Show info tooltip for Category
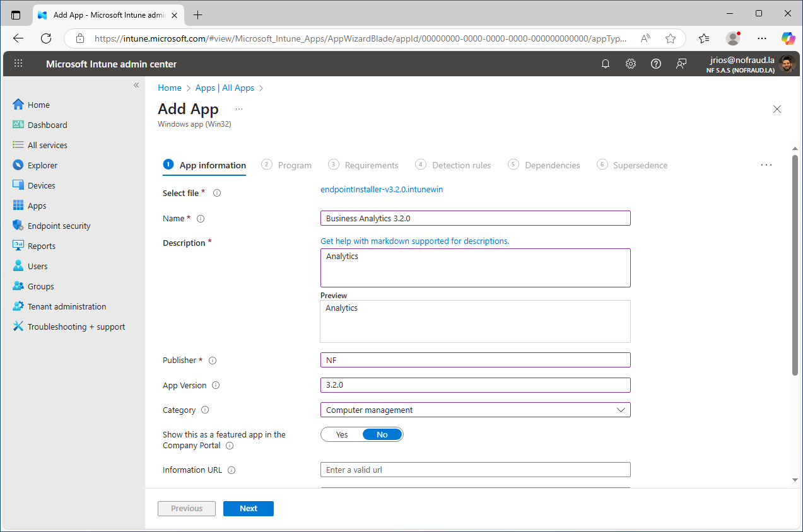The height and width of the screenshot is (532, 803). coord(205,410)
